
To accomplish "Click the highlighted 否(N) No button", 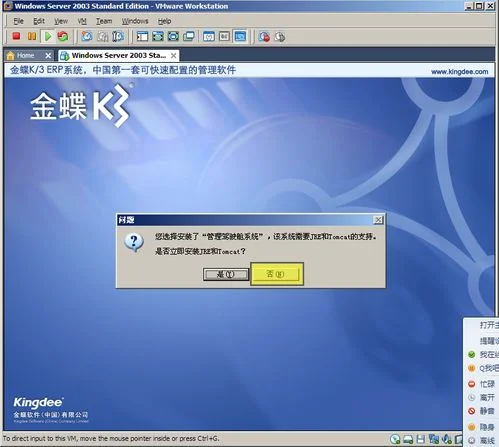I will [x=276, y=274].
